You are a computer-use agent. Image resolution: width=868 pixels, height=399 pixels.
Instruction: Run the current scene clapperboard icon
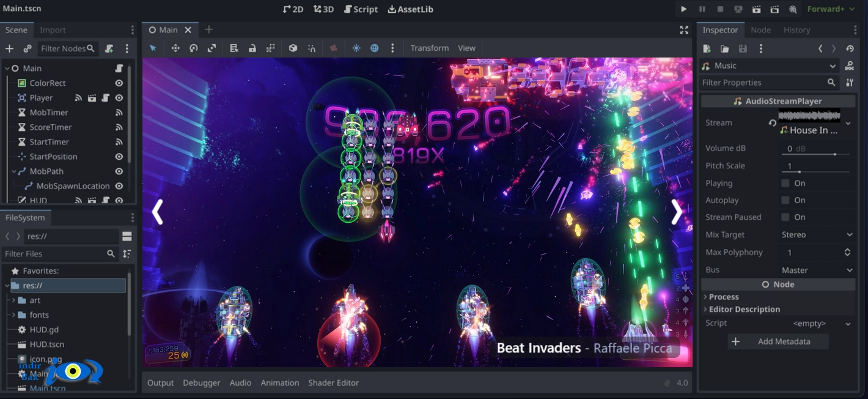(757, 9)
